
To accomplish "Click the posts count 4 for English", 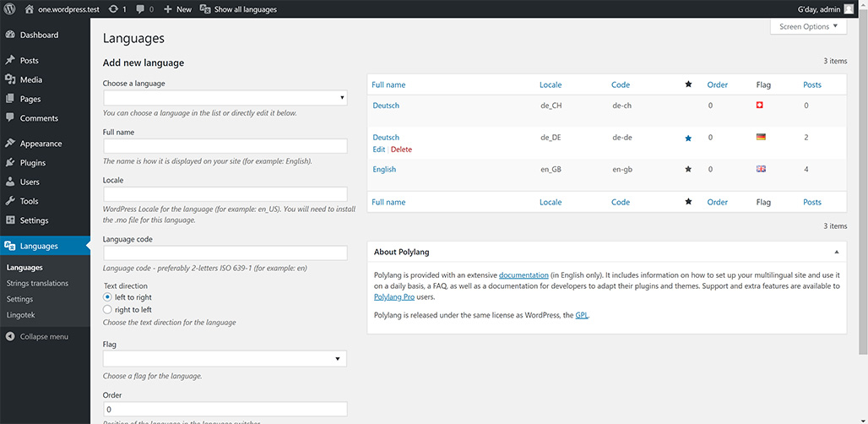I will pyautogui.click(x=806, y=170).
